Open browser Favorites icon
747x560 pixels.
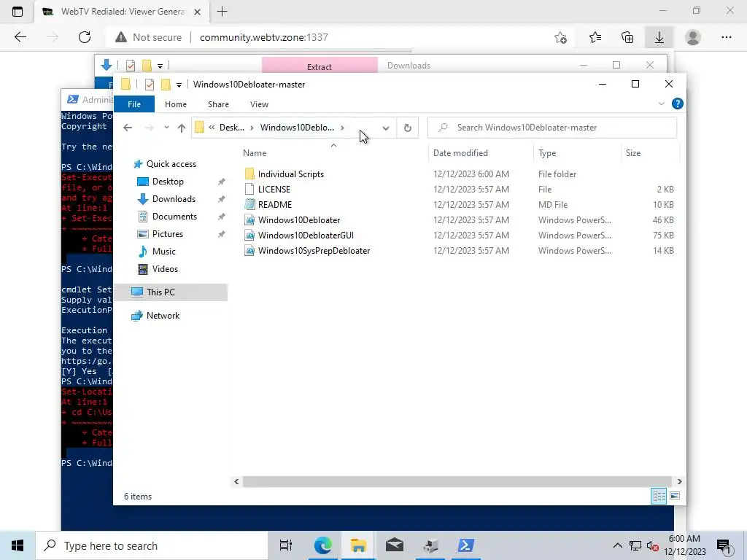coord(595,37)
